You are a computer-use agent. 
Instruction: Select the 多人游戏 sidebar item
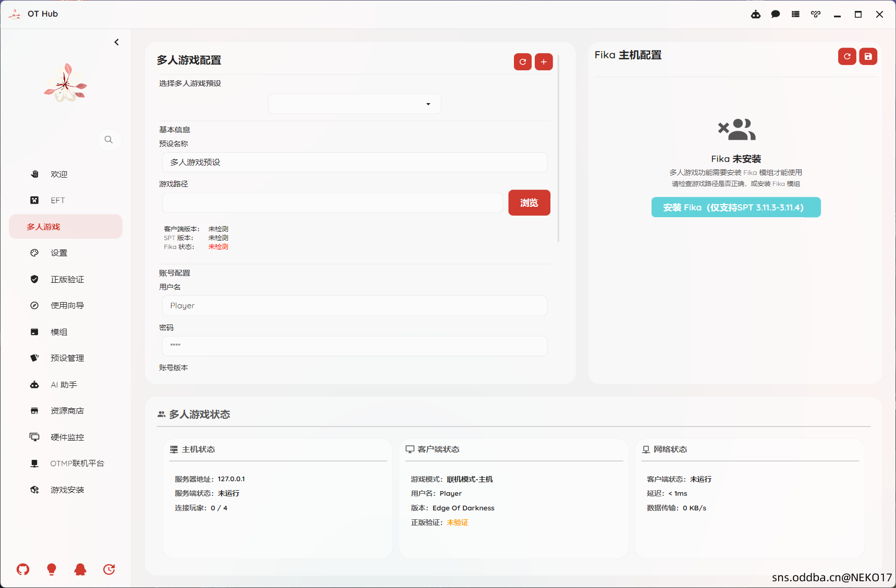[66, 227]
